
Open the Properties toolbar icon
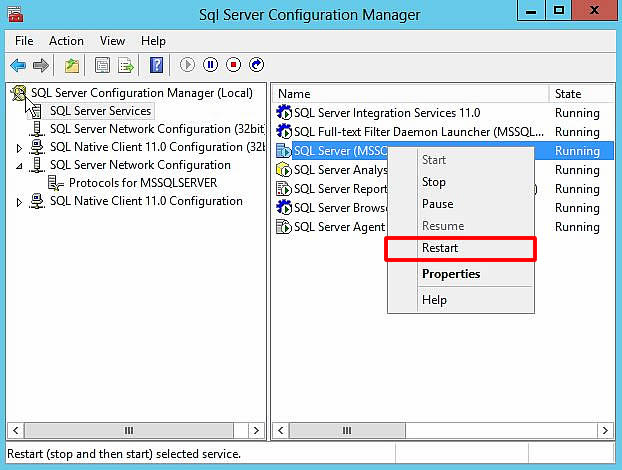tap(101, 66)
